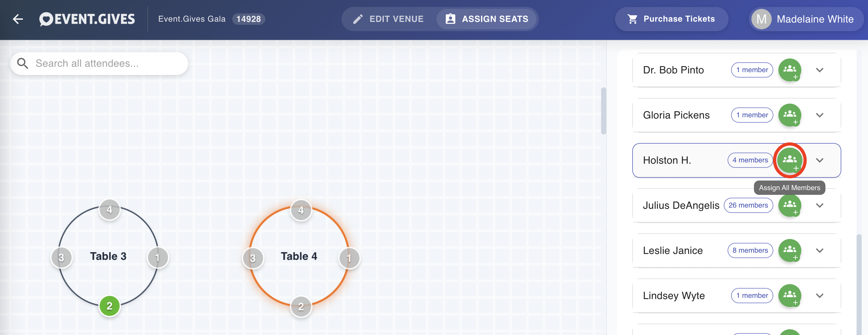Assign all members for Lindsey Wyte
868x335 pixels.
(x=790, y=296)
